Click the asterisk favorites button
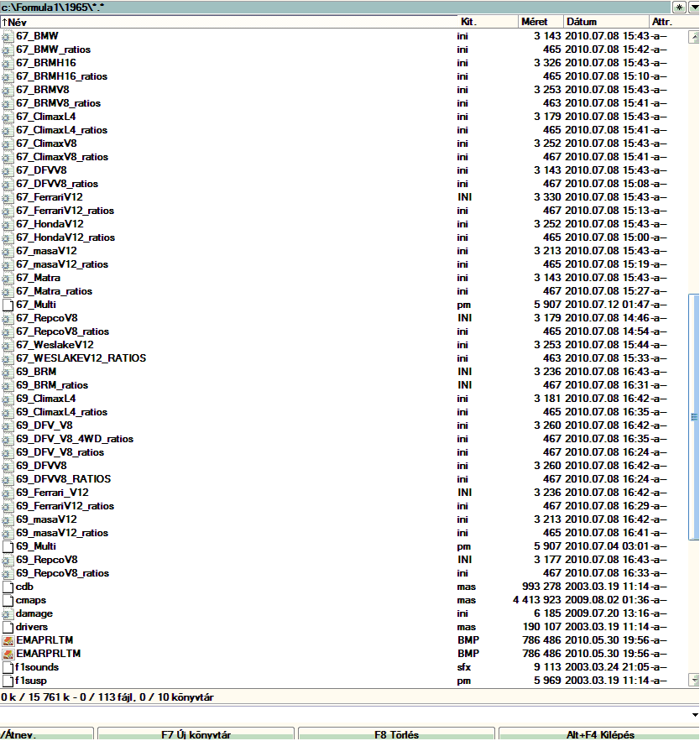700x741 pixels. (x=679, y=7)
